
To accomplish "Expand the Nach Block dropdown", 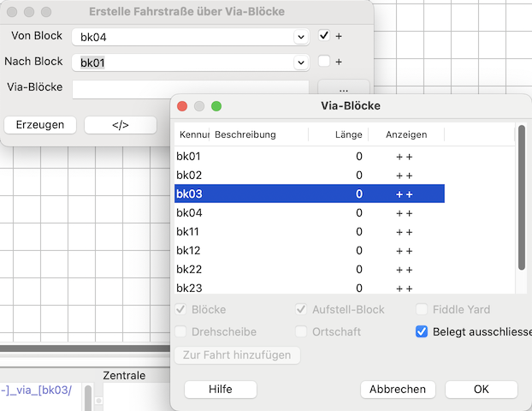I will [x=300, y=63].
